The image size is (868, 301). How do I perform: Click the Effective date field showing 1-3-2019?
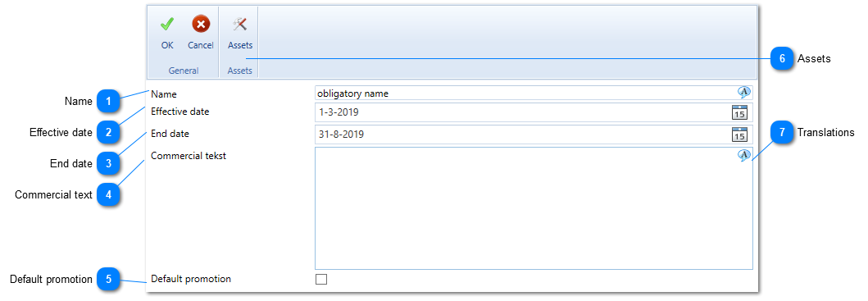(534, 112)
